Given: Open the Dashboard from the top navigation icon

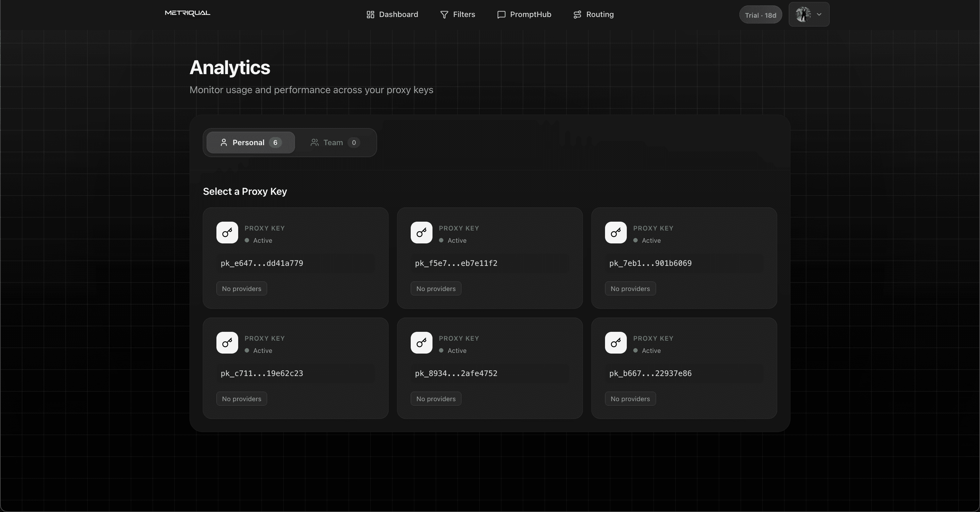Looking at the screenshot, I should pyautogui.click(x=371, y=14).
